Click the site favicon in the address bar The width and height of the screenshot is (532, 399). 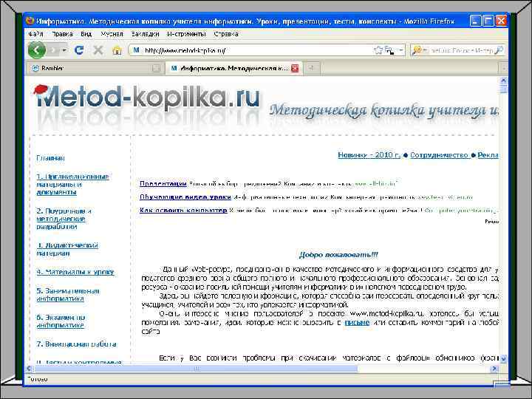pos(137,50)
